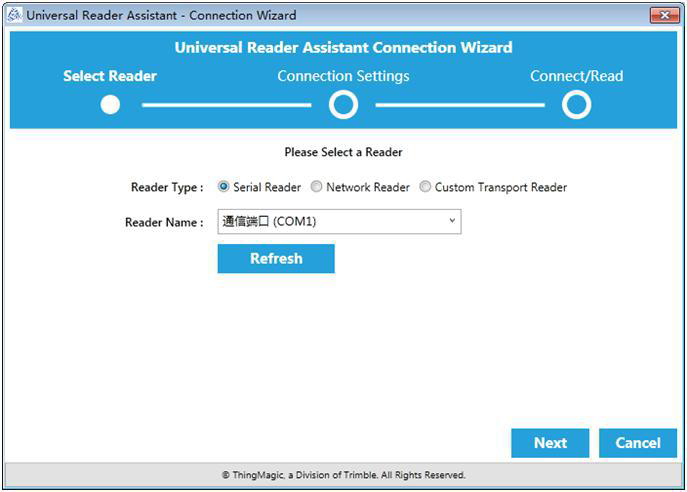This screenshot has width=687, height=492.
Task: Open the Reader Name combo box showing COM1
Action: pyautogui.click(x=330, y=222)
